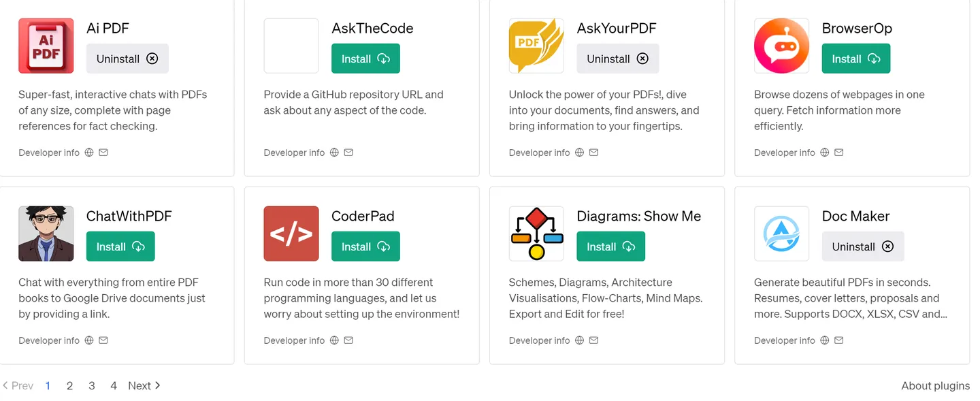This screenshot has width=980, height=401.
Task: Jump to page 4 of plugins
Action: pos(114,385)
